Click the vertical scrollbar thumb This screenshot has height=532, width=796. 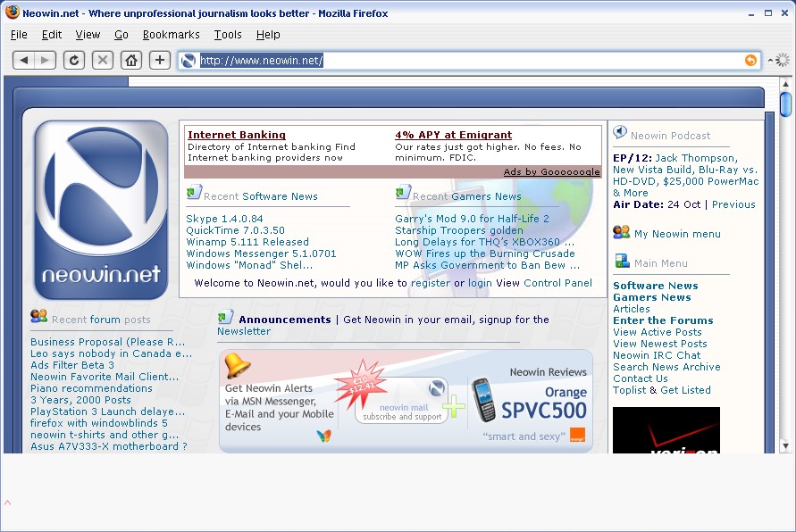[785, 104]
